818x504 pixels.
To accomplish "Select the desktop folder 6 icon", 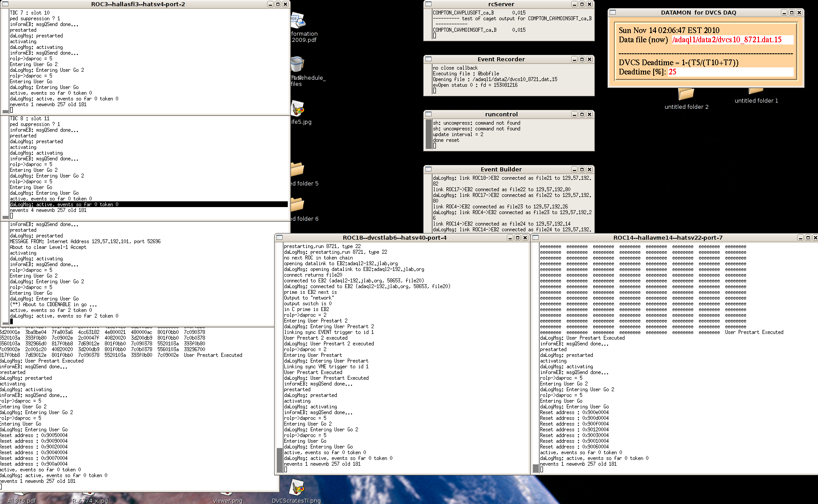I will [298, 204].
